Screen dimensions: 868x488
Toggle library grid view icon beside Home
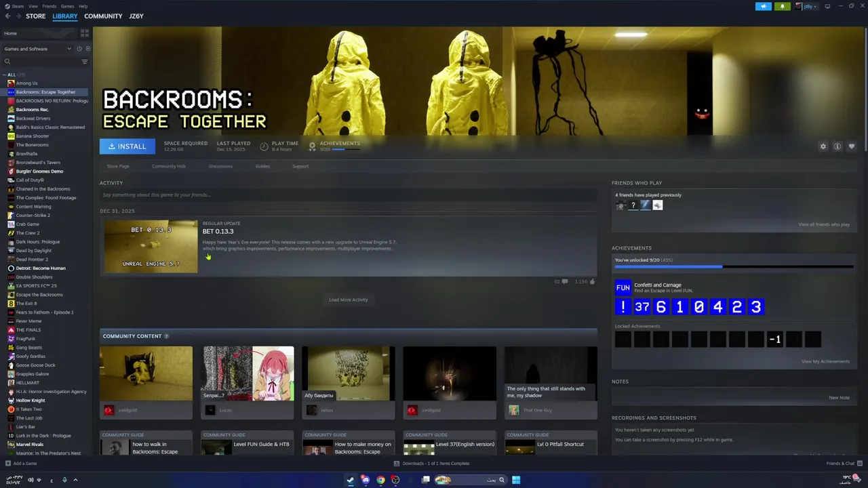tap(85, 33)
